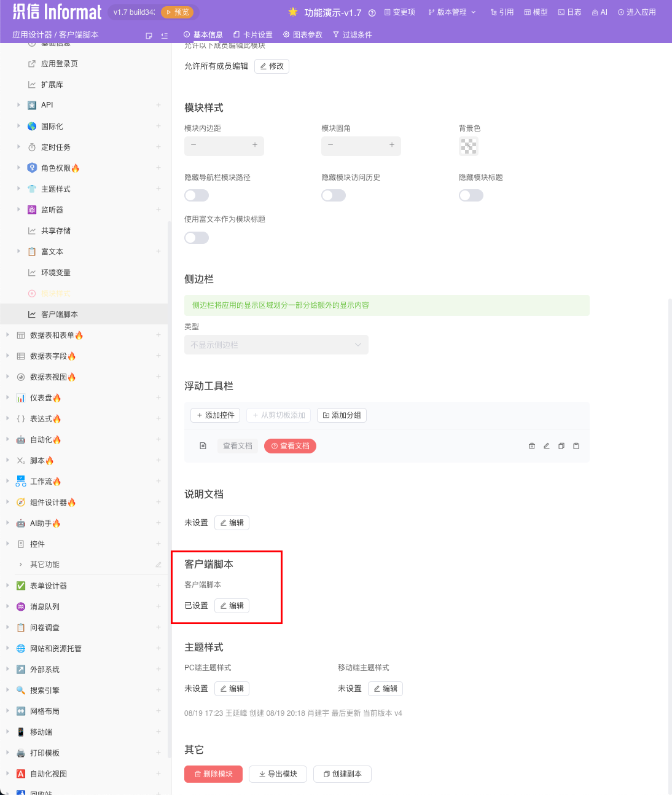Screen dimensions: 672x795
Task: Open the 日志 panel from the top bar
Action: pyautogui.click(x=569, y=12)
